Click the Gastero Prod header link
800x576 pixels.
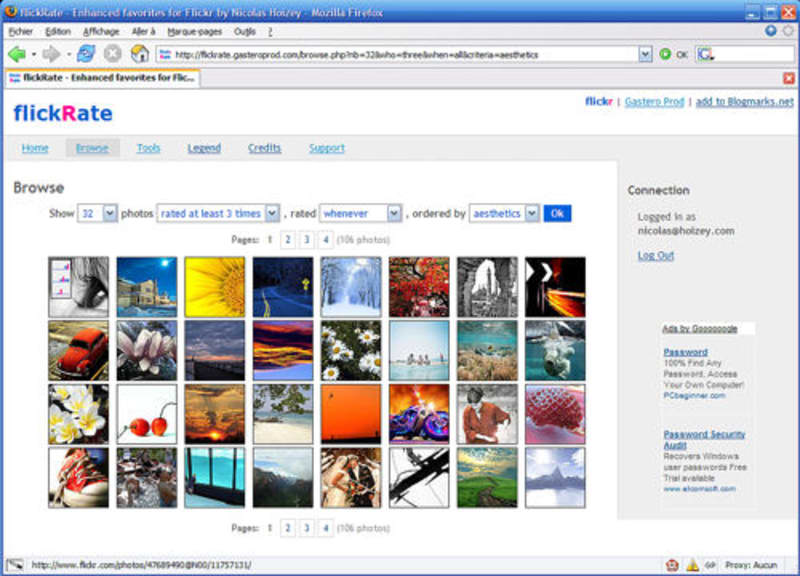[x=654, y=102]
